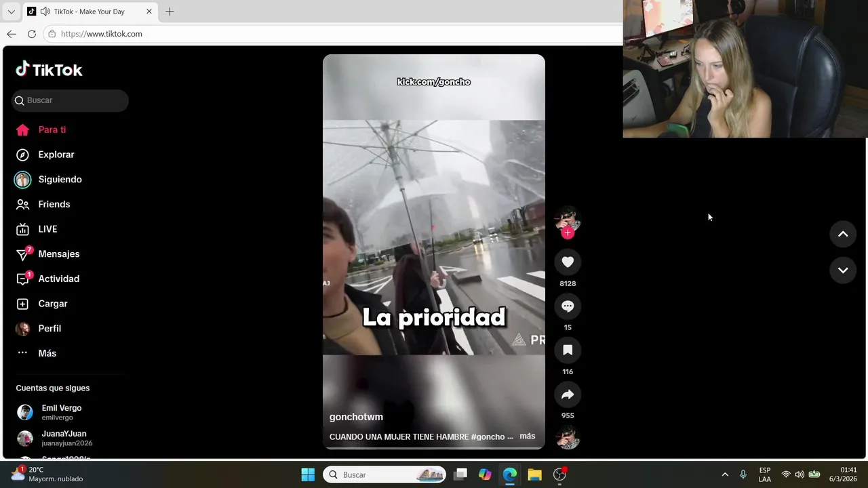
Task: Open Mensajes with 7 notifications
Action: click(x=47, y=253)
